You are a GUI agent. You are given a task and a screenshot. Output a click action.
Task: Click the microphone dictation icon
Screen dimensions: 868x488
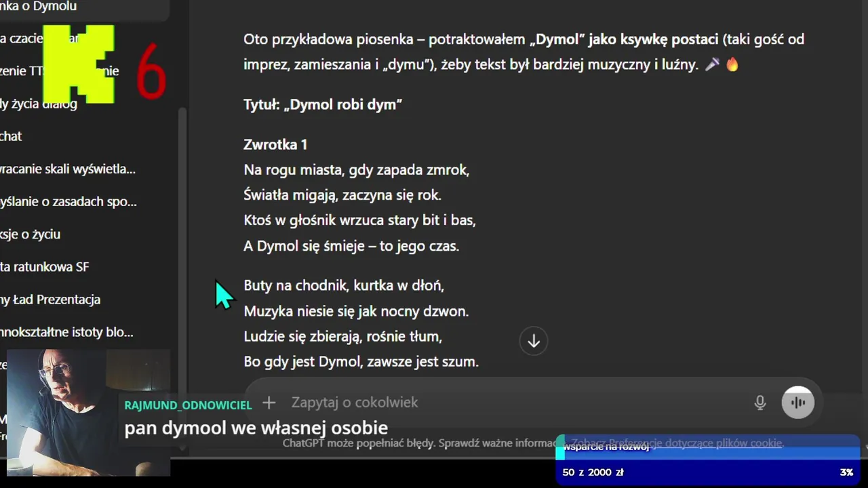[760, 403]
